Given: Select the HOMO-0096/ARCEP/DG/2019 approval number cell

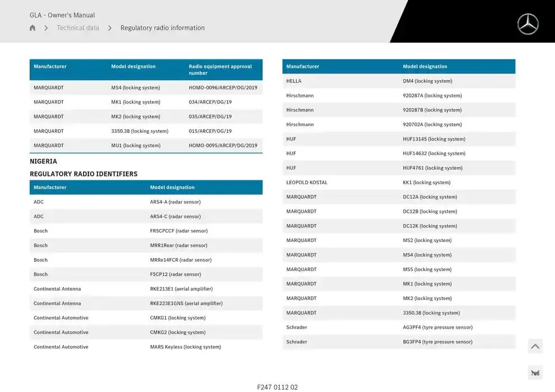Looking at the screenshot, I should coord(223,88).
